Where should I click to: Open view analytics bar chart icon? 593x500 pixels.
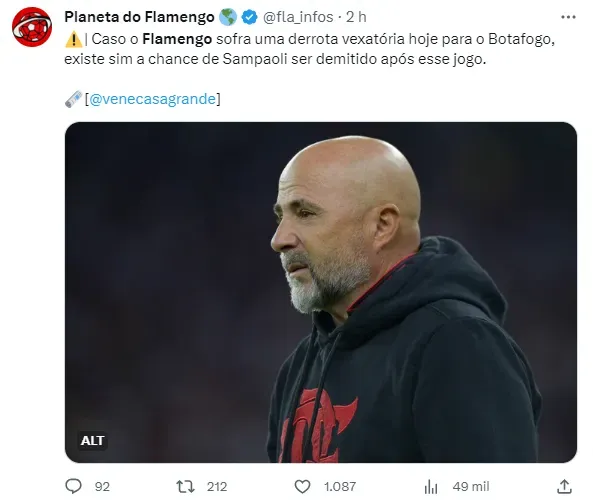click(431, 486)
